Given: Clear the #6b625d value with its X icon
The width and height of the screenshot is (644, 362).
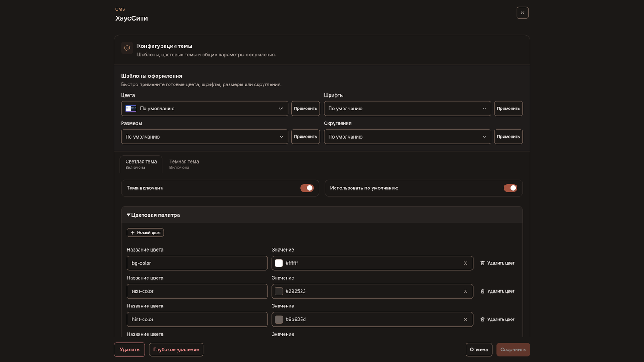Looking at the screenshot, I should [x=465, y=320].
